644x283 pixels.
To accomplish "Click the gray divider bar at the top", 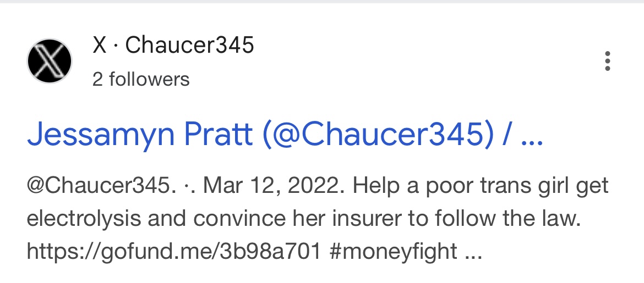I will [322, 2].
